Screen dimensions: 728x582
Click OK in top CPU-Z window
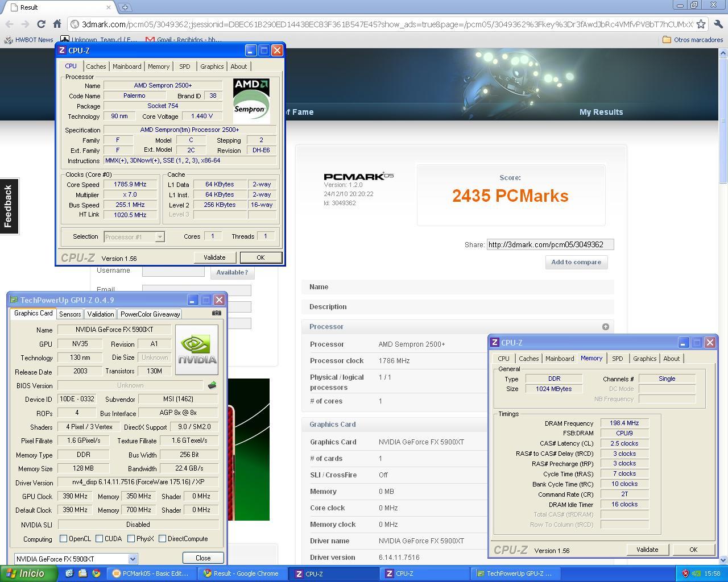point(260,257)
